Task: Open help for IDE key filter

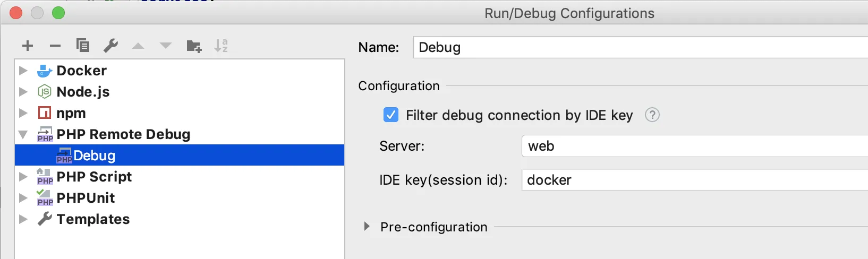Action: [652, 115]
